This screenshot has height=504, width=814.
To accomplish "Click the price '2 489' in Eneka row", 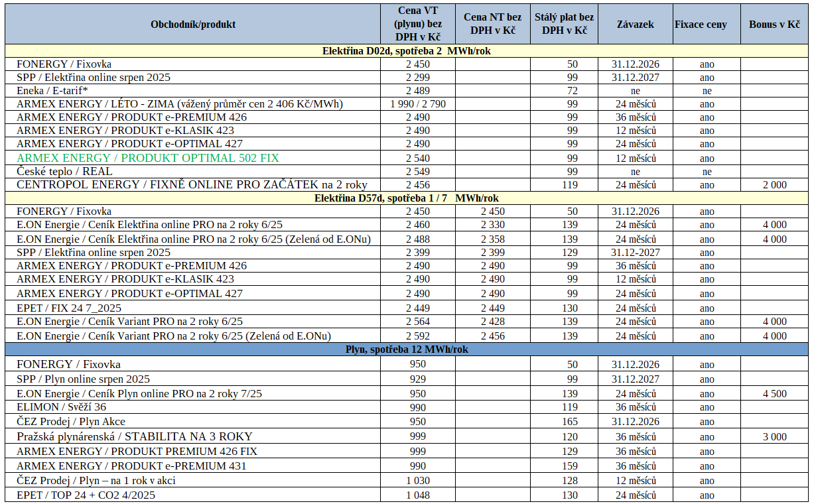I will [x=418, y=91].
